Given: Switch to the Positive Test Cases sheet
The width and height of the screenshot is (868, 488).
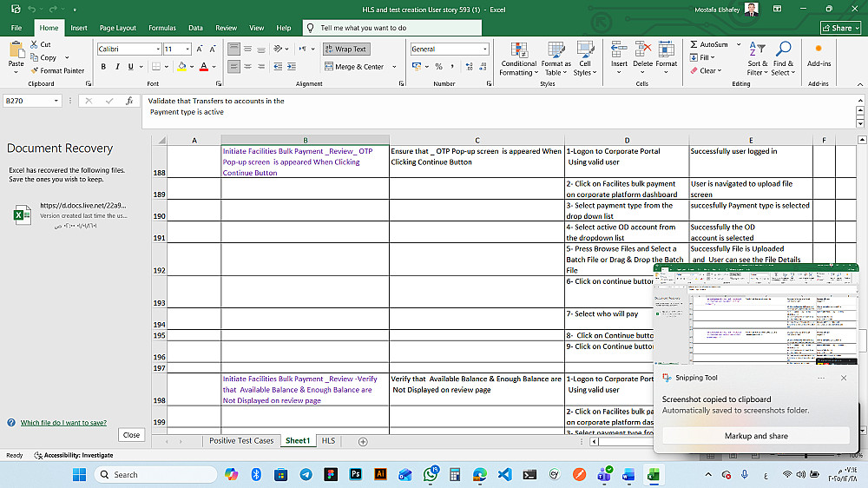Looking at the screenshot, I should tap(241, 441).
